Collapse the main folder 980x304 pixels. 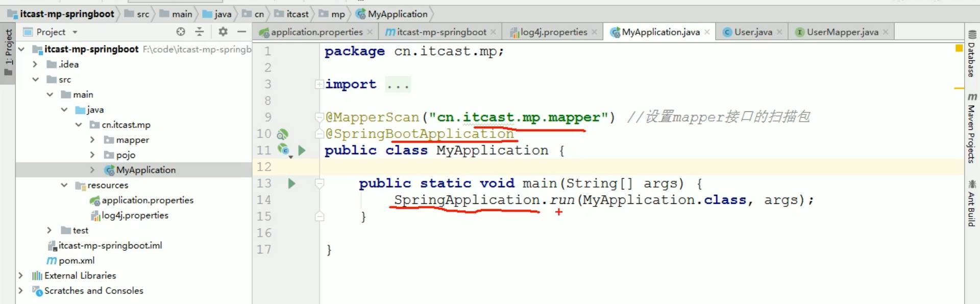click(50, 95)
